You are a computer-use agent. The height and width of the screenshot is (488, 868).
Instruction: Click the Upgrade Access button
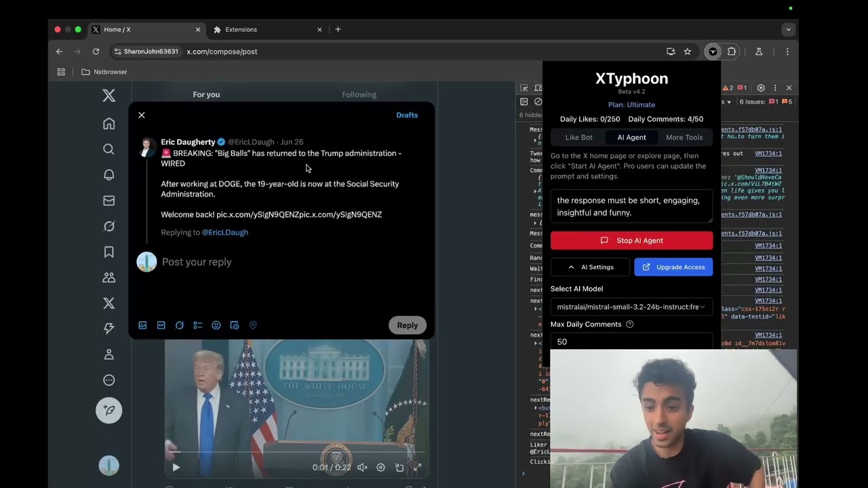673,267
